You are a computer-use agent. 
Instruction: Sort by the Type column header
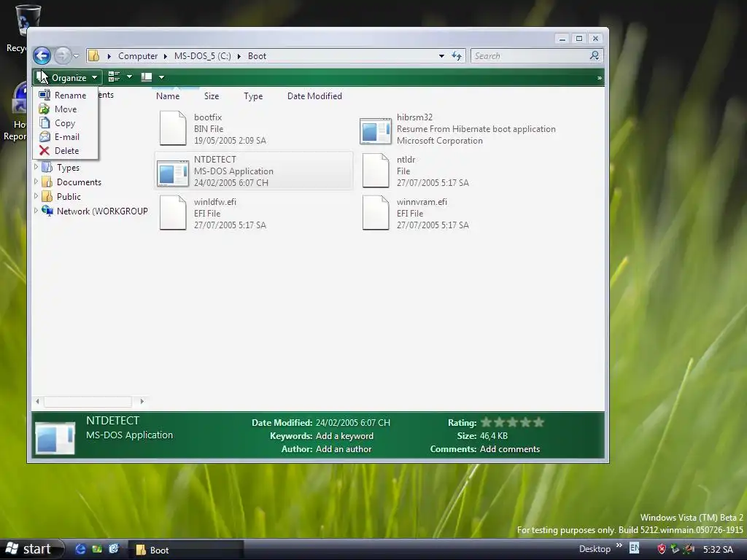coord(253,96)
